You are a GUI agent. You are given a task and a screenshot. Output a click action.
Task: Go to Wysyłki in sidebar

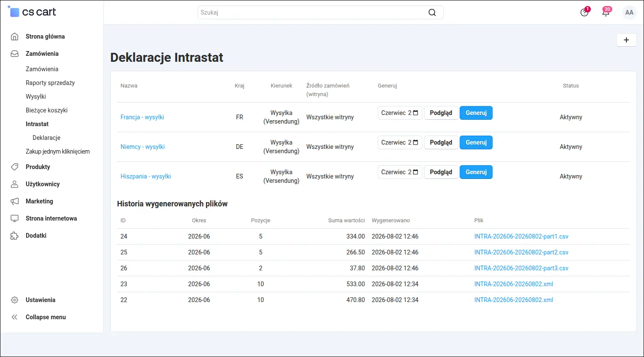(x=36, y=97)
